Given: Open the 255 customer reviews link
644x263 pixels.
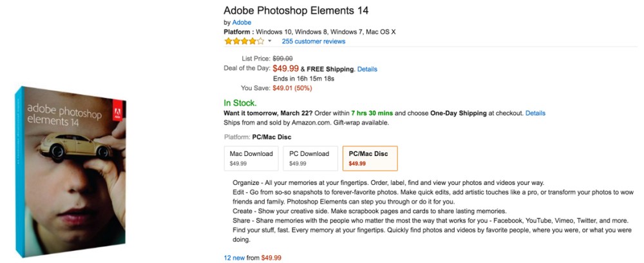Looking at the screenshot, I should pyautogui.click(x=314, y=41).
